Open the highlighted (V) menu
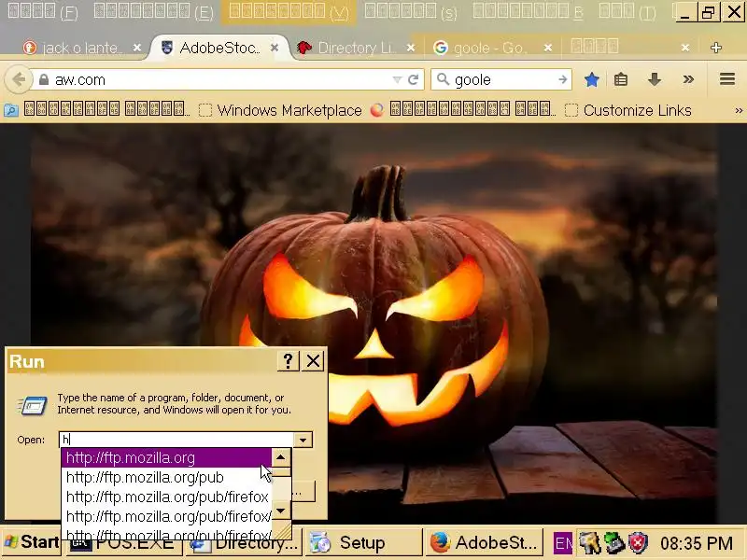The width and height of the screenshot is (747, 560). point(289,11)
